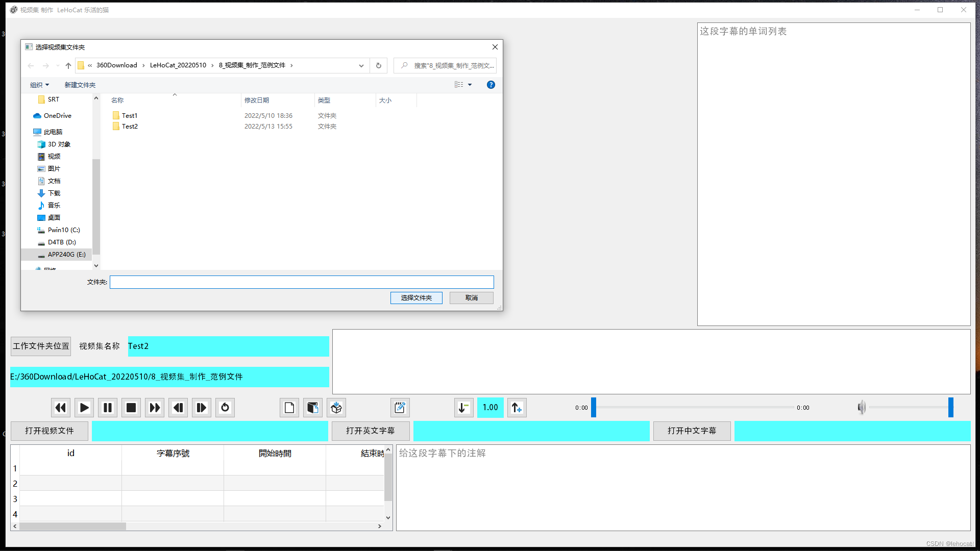The height and width of the screenshot is (551, 980).
Task: Click APP240G (E:) drive in sidebar
Action: (66, 255)
